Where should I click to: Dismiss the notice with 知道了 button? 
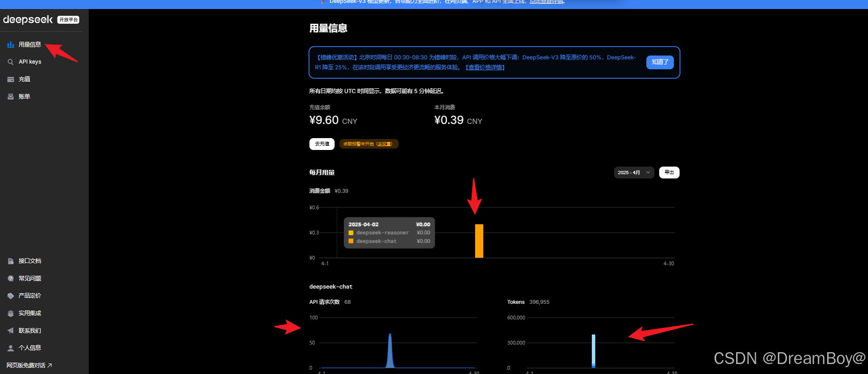pyautogui.click(x=660, y=62)
